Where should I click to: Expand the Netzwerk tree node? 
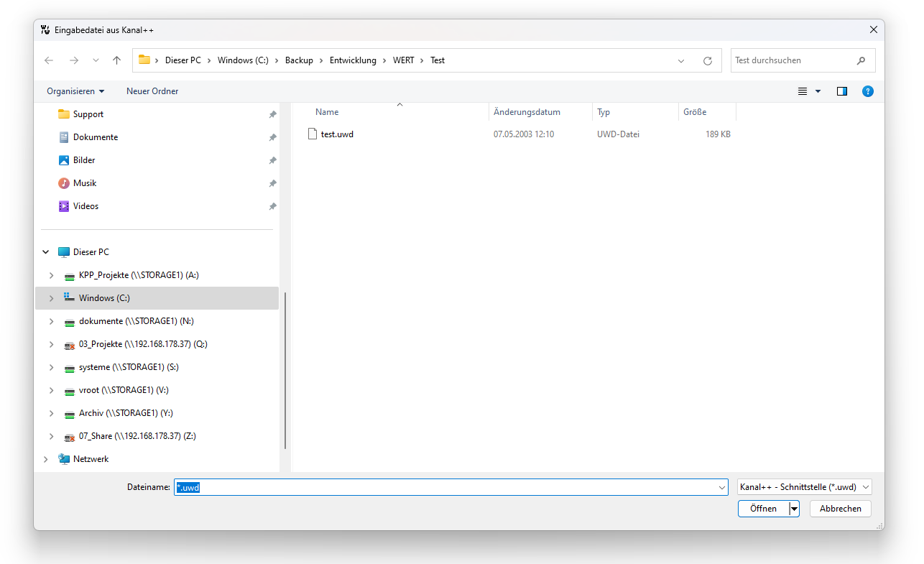(x=46, y=459)
